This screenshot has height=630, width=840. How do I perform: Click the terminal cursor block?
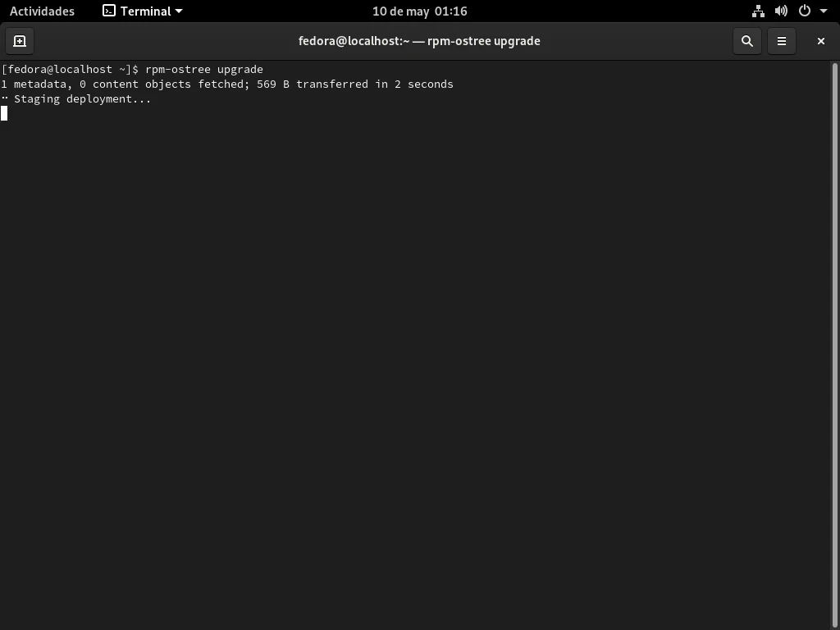[4, 113]
